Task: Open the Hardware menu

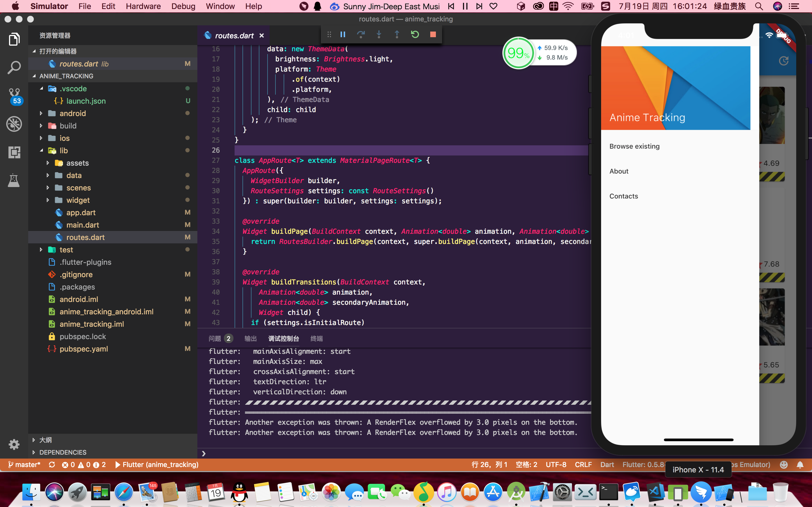Action: coord(143,6)
